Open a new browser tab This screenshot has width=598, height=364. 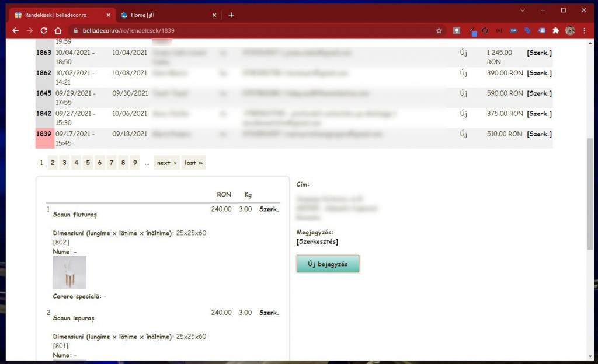pyautogui.click(x=231, y=15)
